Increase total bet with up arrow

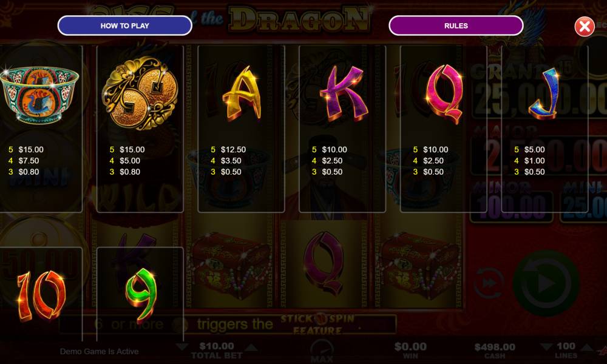(x=252, y=347)
